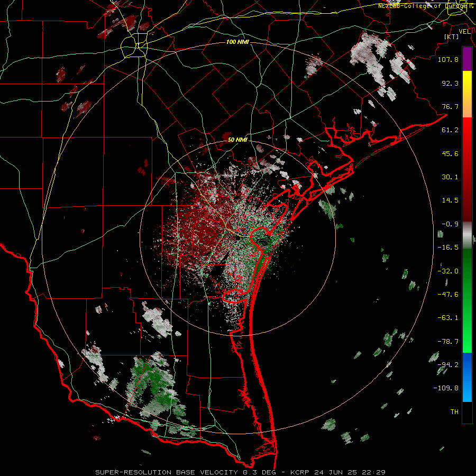This screenshot has width=476, height=476.
Task: Click the gray near-zero segment of the color bar
Action: (x=467, y=235)
